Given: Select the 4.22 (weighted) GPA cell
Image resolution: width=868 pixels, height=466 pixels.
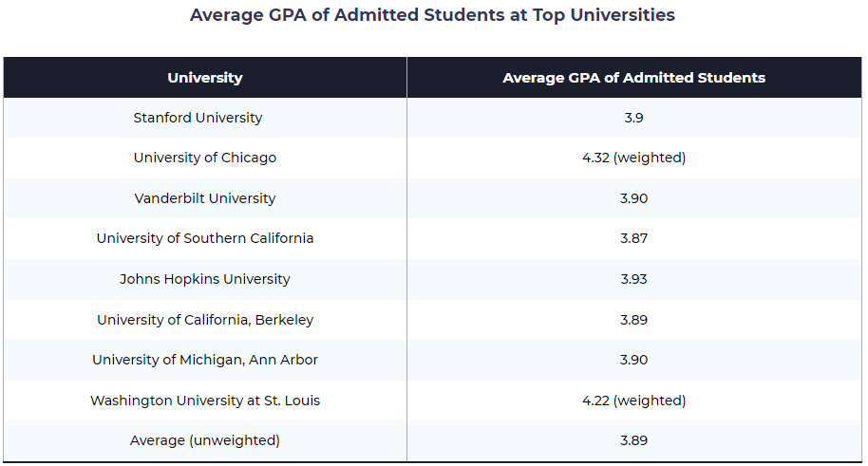Looking at the screenshot, I should (x=633, y=401).
